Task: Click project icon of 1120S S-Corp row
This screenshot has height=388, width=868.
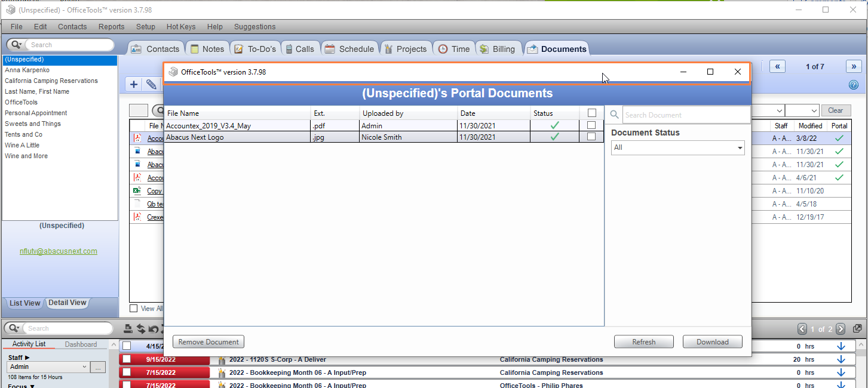Action: point(222,360)
